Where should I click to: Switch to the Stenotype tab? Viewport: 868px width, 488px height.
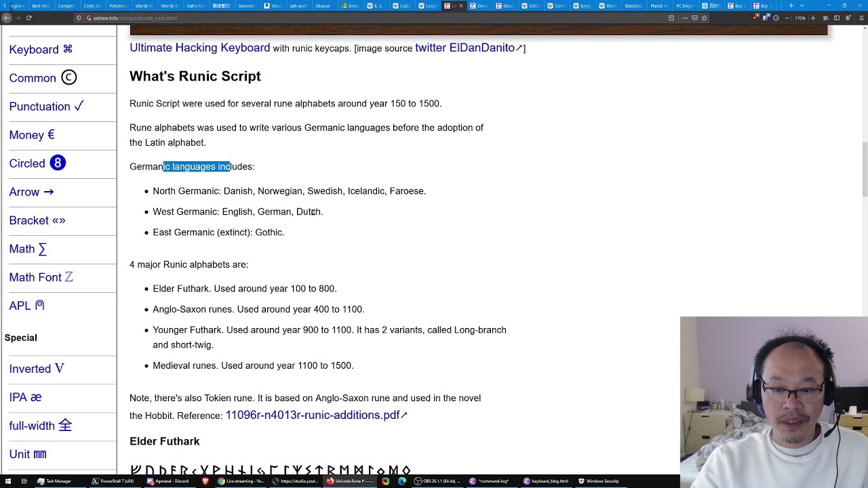click(x=633, y=5)
